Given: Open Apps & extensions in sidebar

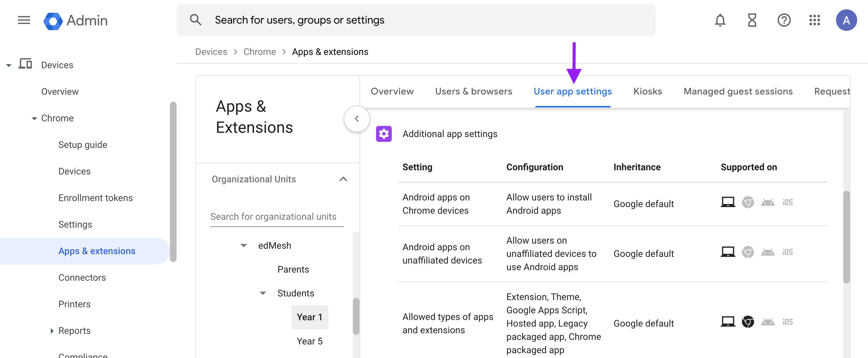Looking at the screenshot, I should coord(84,251).
